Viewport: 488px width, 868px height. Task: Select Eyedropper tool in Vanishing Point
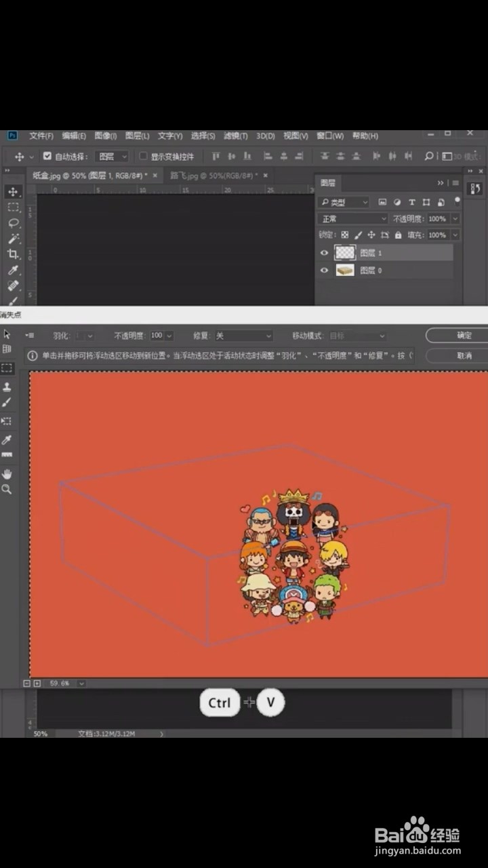point(7,440)
